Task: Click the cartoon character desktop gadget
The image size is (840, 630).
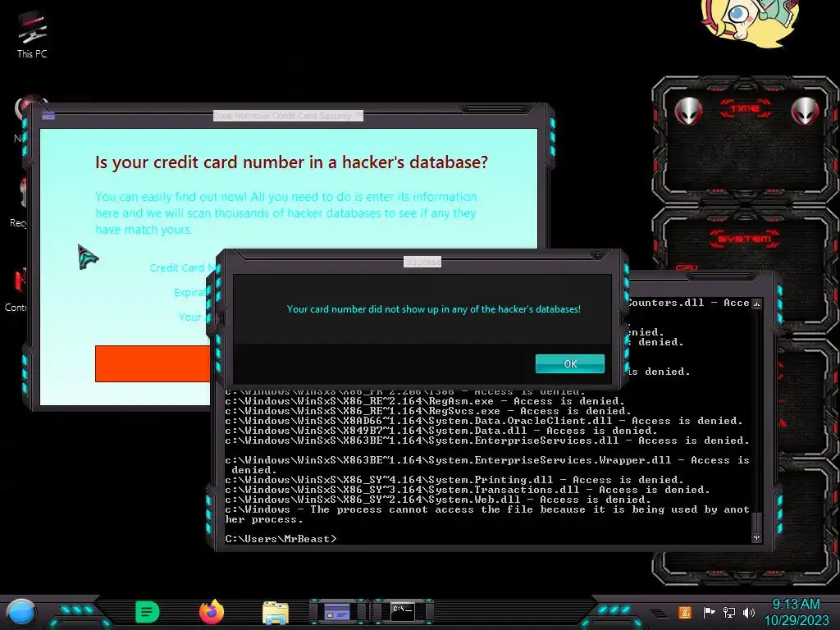Action: coord(750,22)
